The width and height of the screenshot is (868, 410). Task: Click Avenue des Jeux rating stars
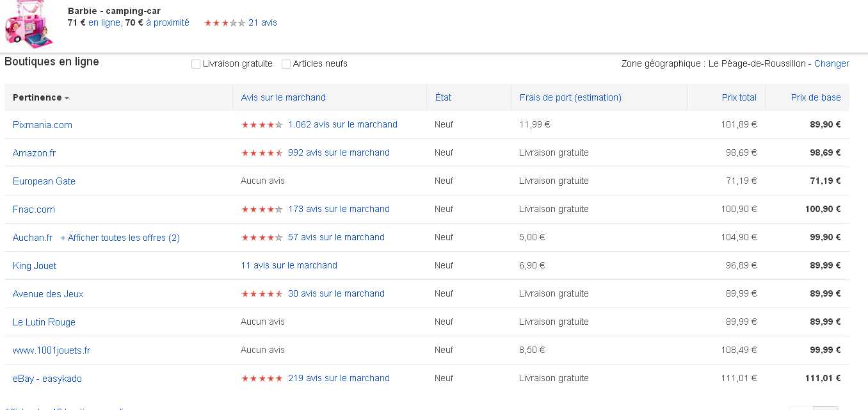[x=262, y=294]
